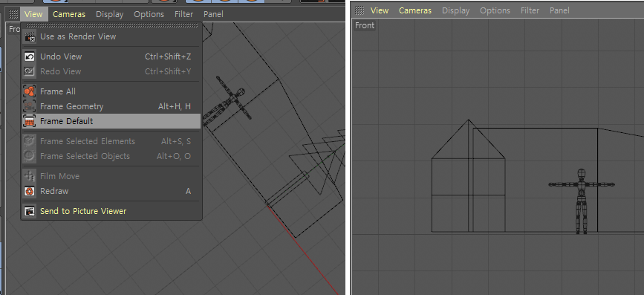
Task: Open Options menu in right Front viewport
Action: 495,10
